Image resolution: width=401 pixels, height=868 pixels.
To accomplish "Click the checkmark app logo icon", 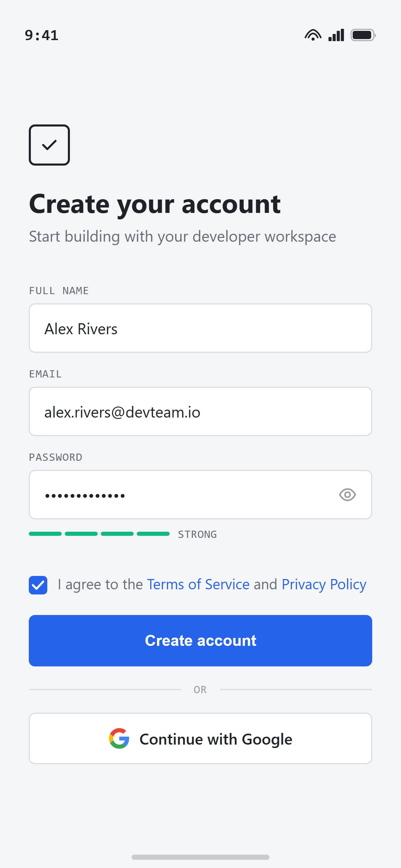I will tap(49, 145).
